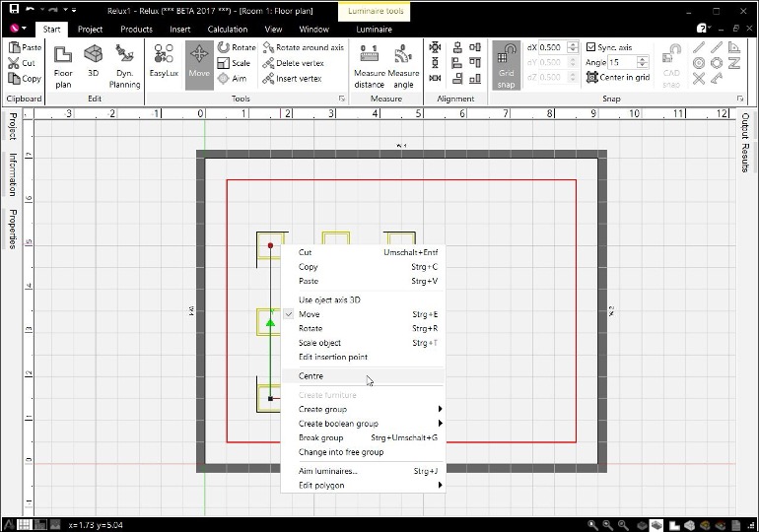Open the Snap group dialog launcher
Screen dimensions: 759x532
pyautogui.click(x=740, y=99)
